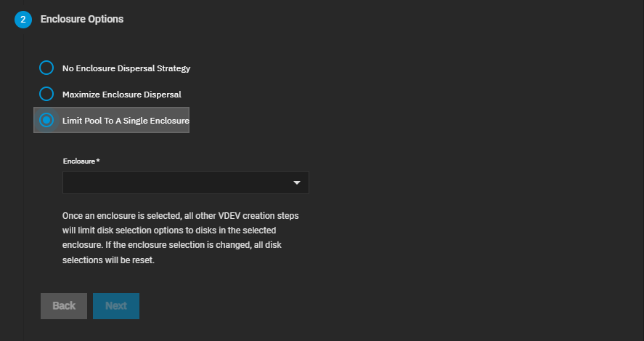Click the Enclosure field label

(x=78, y=159)
